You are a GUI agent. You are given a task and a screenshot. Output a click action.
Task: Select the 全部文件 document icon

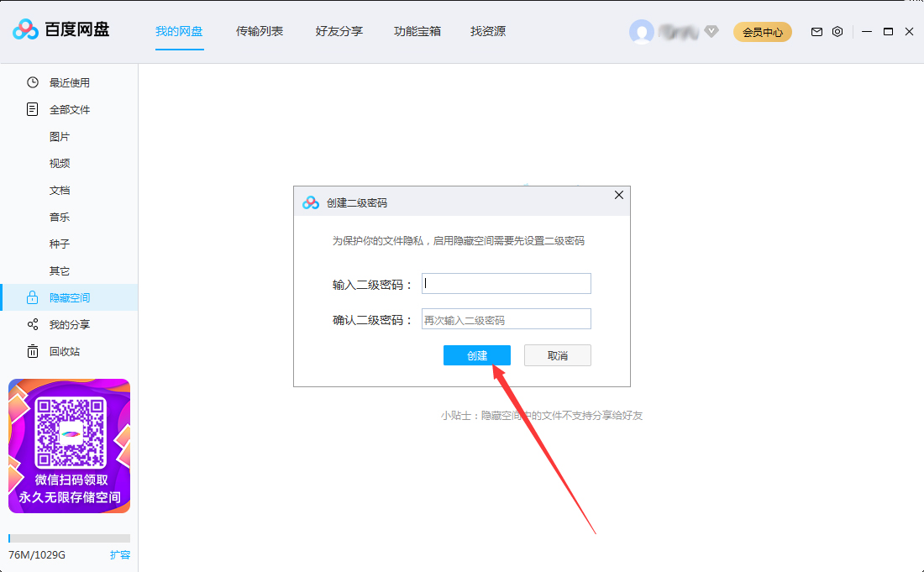31,108
